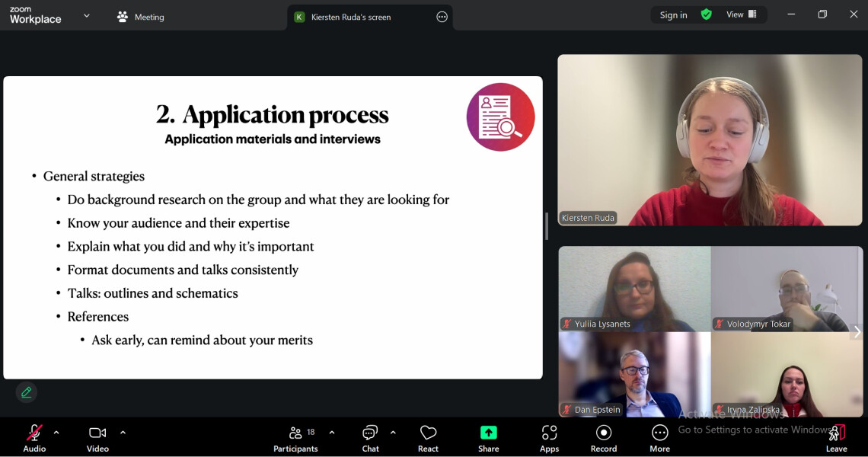Expand video settings arrow beside Video
The width and height of the screenshot is (868, 457).
123,432
